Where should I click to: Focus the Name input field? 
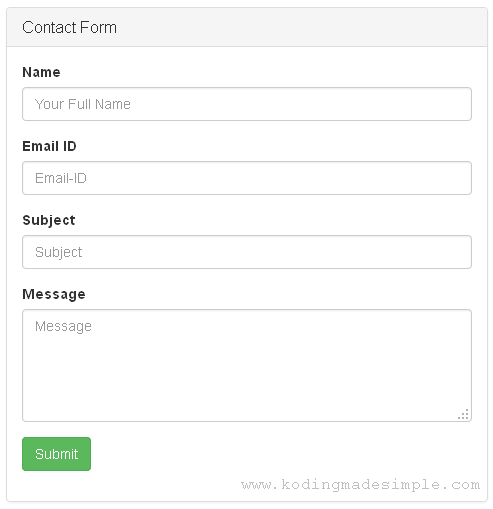[x=247, y=104]
